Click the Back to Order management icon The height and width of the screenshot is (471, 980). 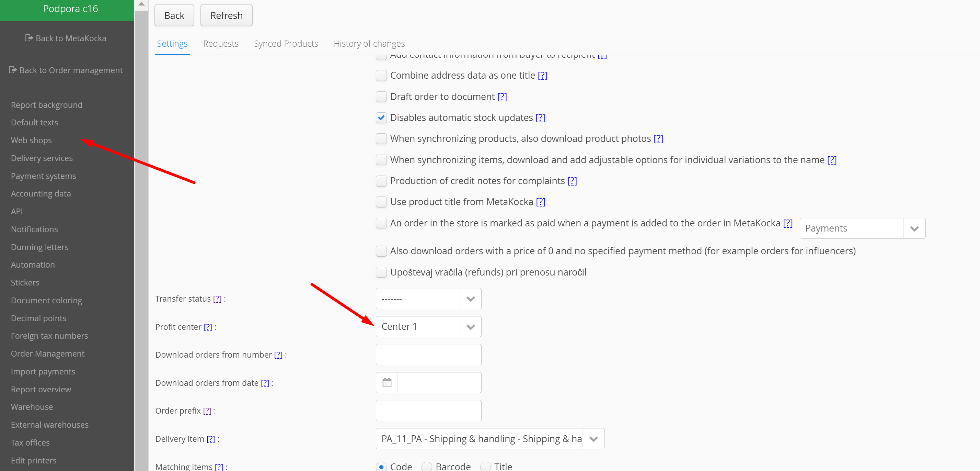13,70
